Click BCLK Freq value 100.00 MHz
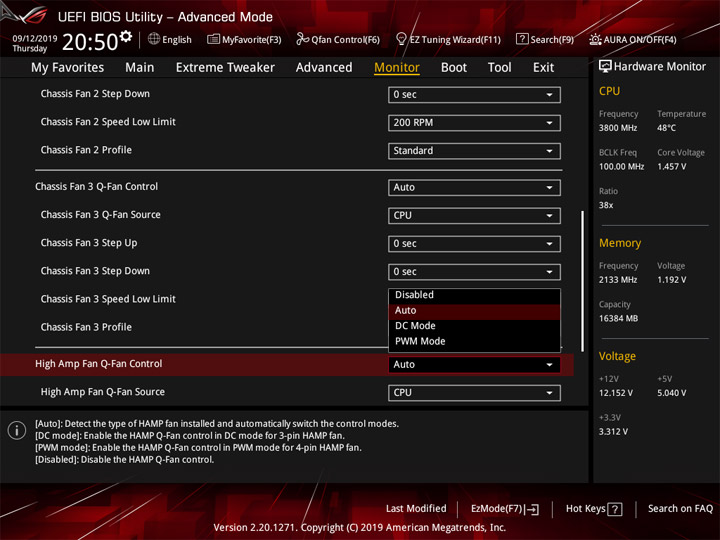This screenshot has width=720, height=540. (621, 167)
